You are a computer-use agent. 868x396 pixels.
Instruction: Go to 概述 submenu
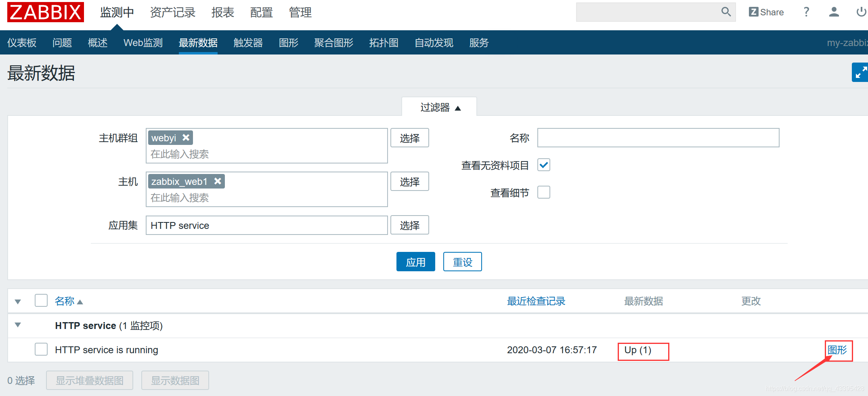98,43
